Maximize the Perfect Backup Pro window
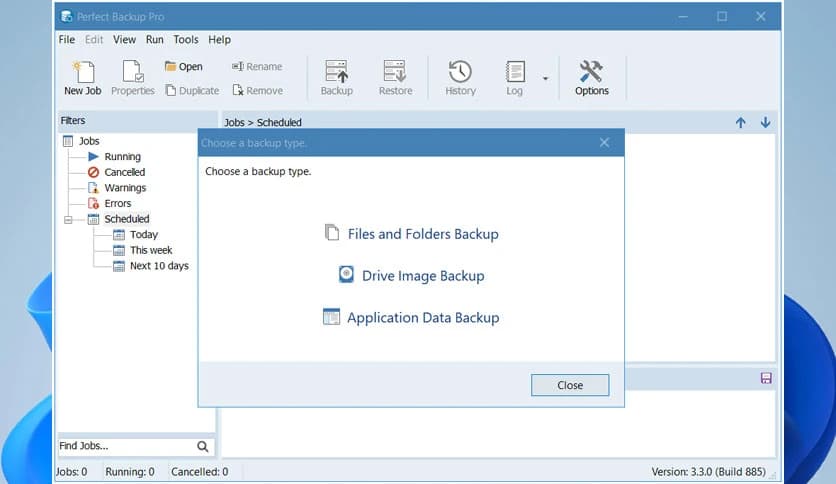Screen dimensions: 836x484 (721, 17)
